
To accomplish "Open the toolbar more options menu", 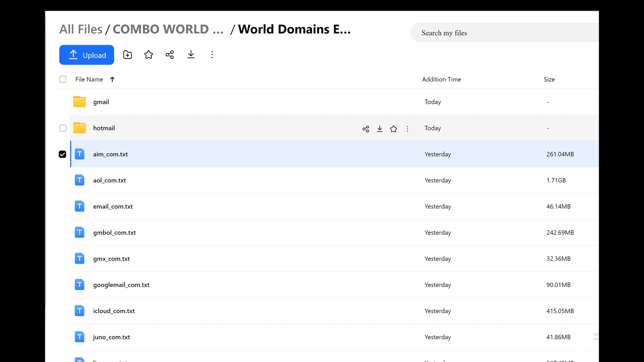I will (212, 55).
